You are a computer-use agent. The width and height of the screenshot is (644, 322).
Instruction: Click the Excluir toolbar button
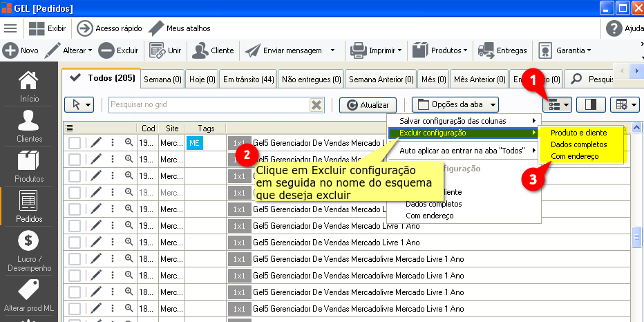pyautogui.click(x=119, y=50)
